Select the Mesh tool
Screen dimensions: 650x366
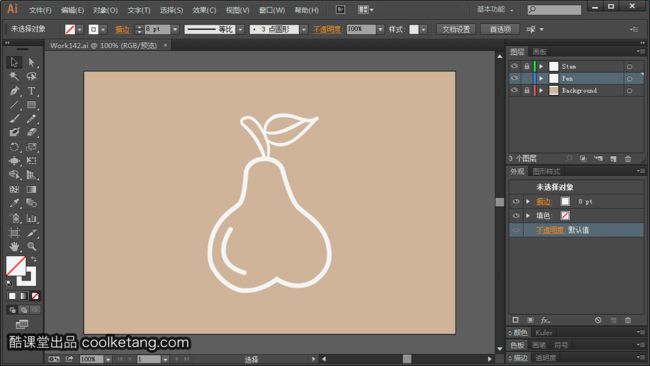(14, 189)
